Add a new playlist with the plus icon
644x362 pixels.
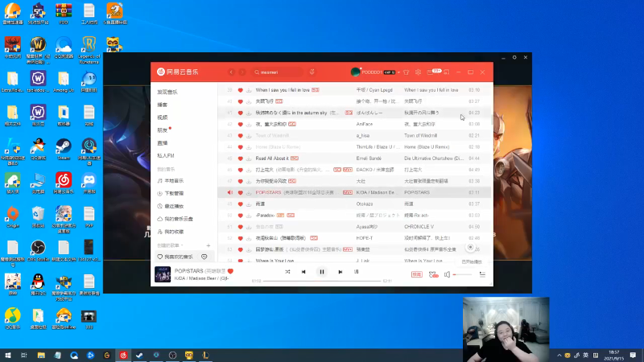point(208,245)
